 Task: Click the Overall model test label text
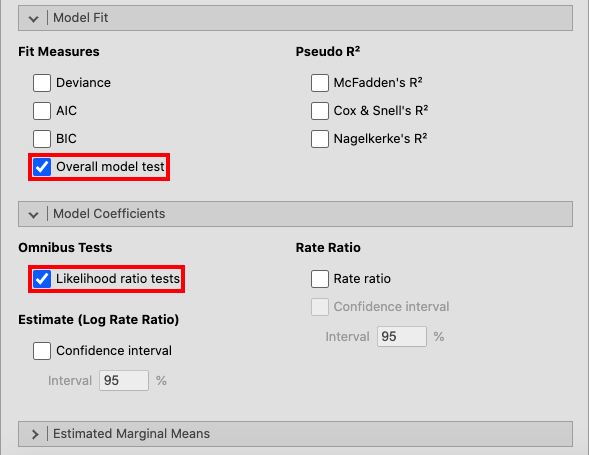point(110,166)
